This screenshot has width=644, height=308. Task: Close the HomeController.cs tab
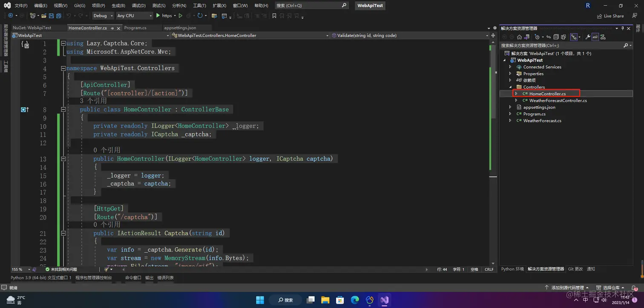pos(118,28)
